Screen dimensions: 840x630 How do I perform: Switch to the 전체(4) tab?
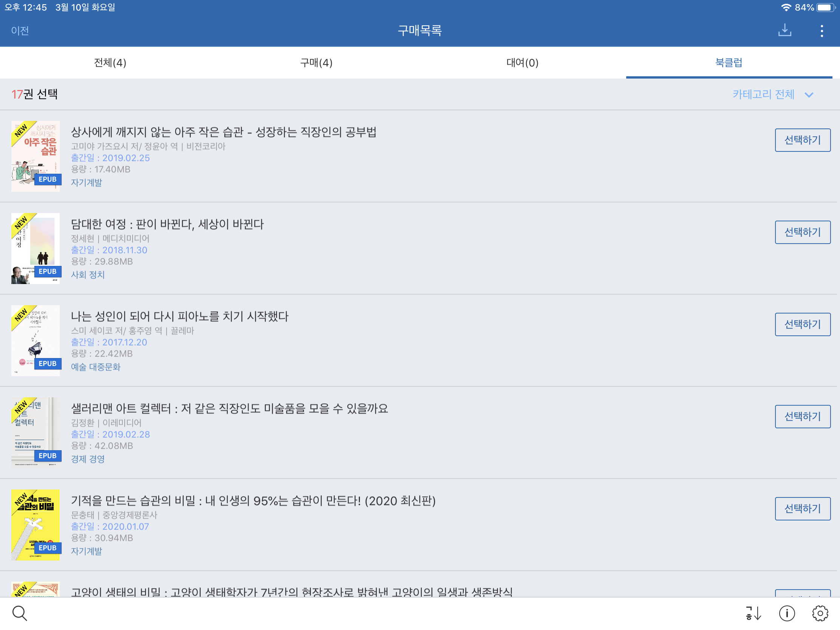tap(110, 63)
